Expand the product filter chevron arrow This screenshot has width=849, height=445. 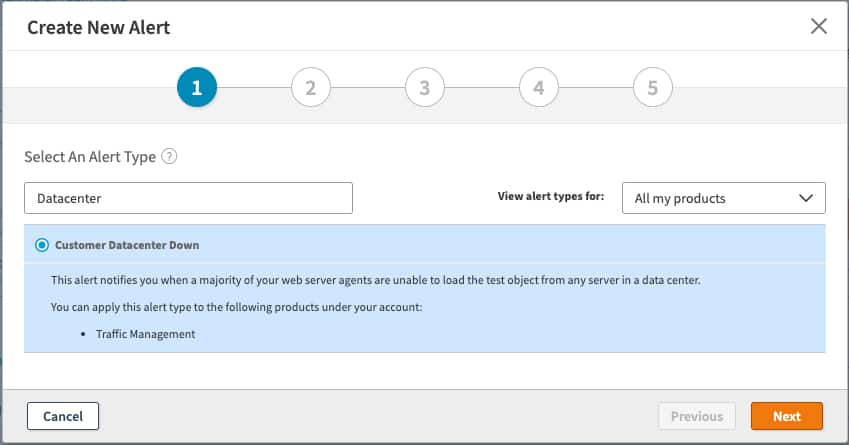(x=806, y=198)
